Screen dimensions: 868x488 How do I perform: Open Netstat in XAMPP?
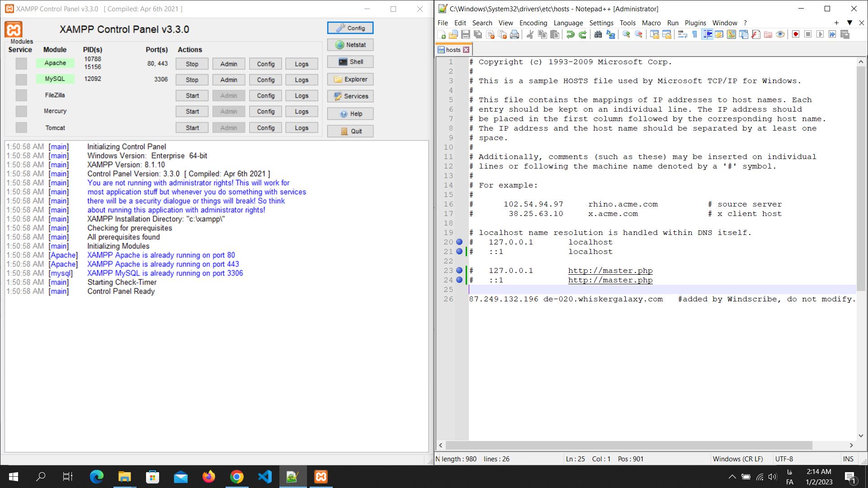350,45
